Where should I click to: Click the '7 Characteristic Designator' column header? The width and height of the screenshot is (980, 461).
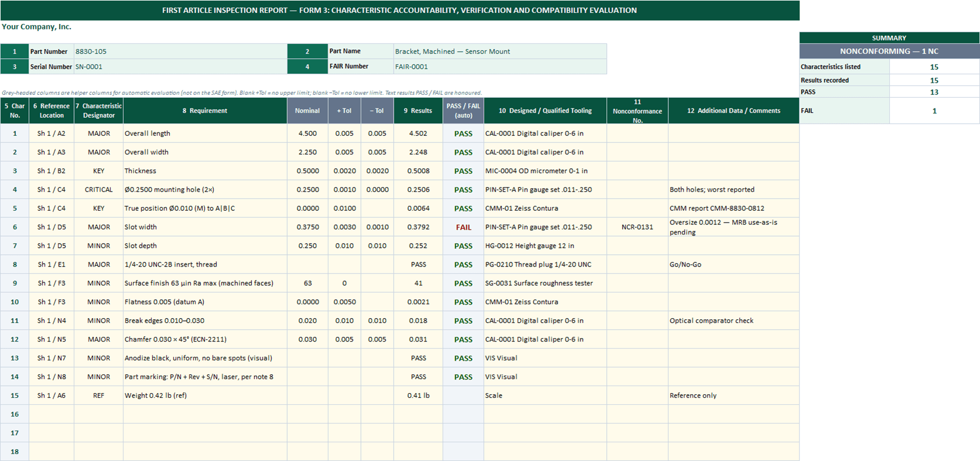click(x=98, y=111)
